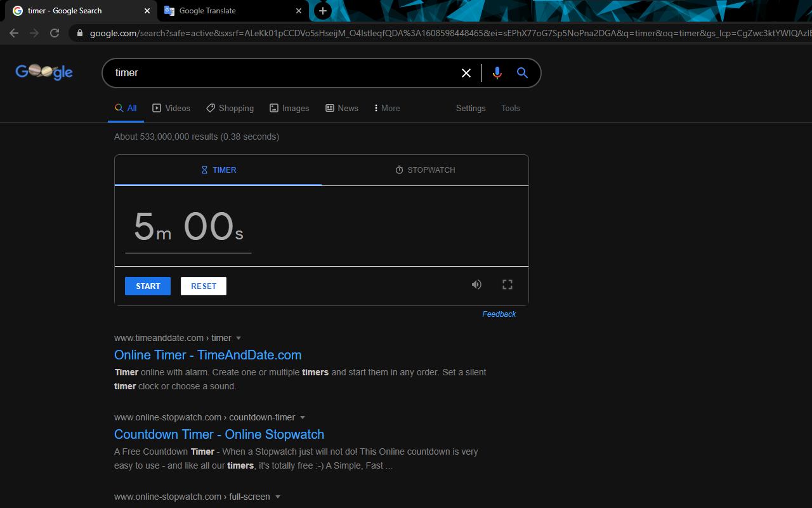The height and width of the screenshot is (508, 812).
Task: Send Feedback about the timer widget
Action: coord(499,314)
